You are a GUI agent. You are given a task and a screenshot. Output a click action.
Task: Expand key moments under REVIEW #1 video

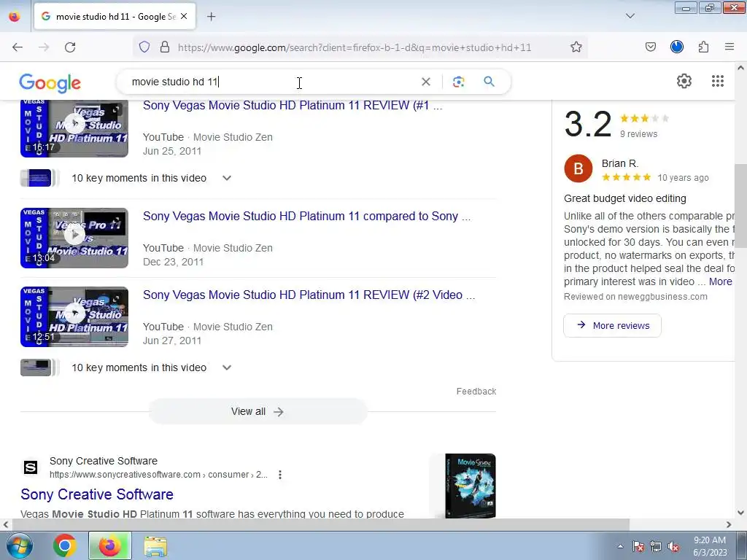[227, 178]
